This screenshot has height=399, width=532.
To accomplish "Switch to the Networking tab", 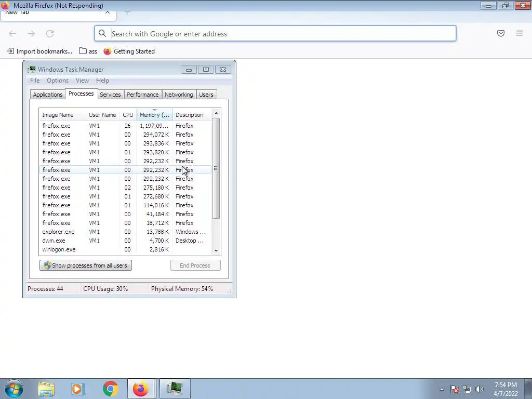I will coord(179,95).
